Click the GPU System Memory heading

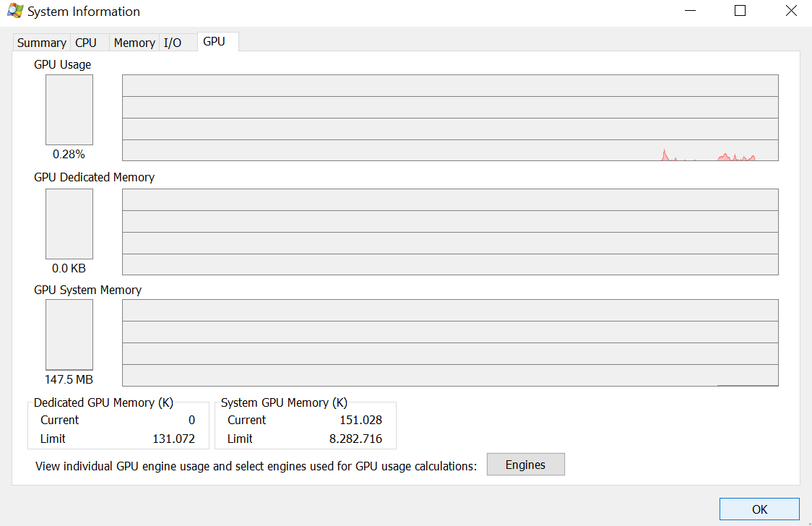[x=87, y=290]
